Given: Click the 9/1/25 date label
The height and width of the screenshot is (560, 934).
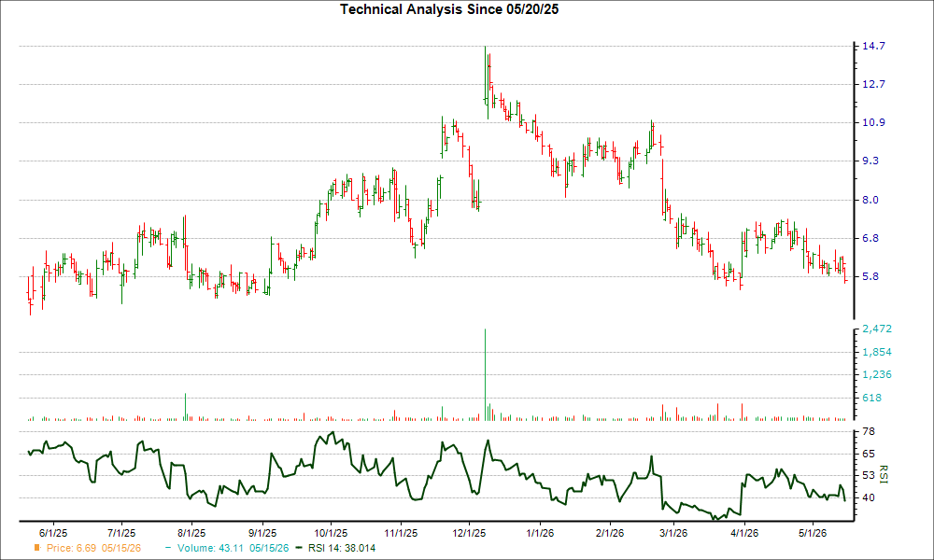Looking at the screenshot, I should click(262, 533).
